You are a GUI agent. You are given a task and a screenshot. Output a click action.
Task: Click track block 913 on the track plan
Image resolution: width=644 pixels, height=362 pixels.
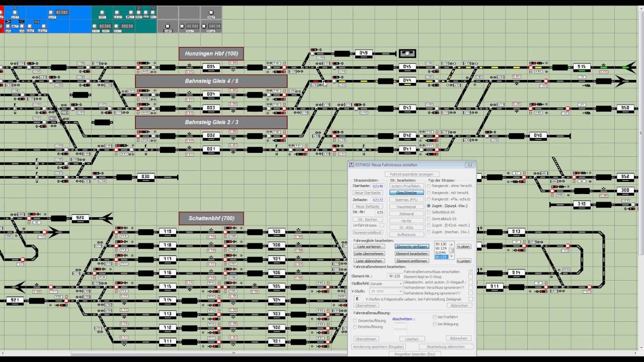517,232
